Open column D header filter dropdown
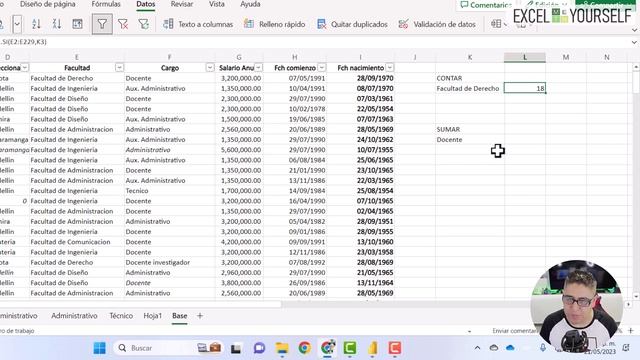This screenshot has width=640, height=360. (24, 67)
